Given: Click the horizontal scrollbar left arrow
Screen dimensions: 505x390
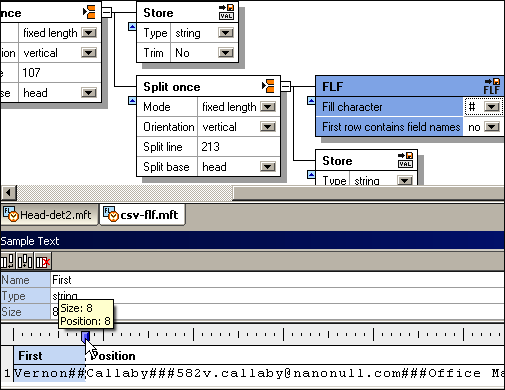Looking at the screenshot, I should [x=8, y=192].
